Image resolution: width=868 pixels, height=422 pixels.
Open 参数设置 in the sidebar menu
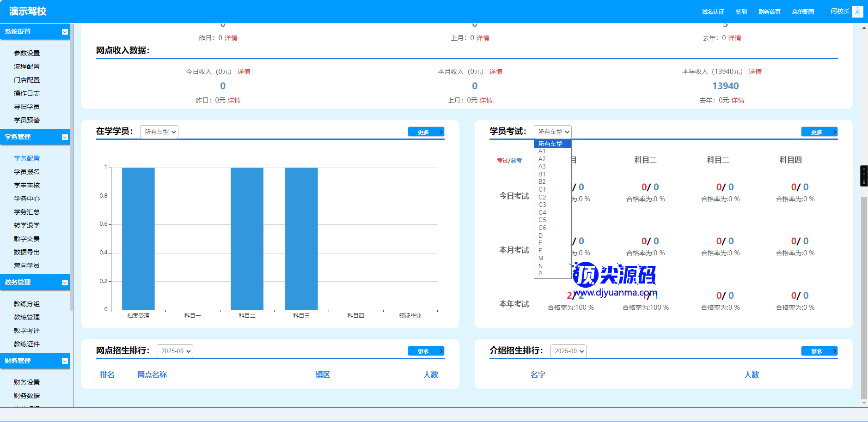pos(27,53)
